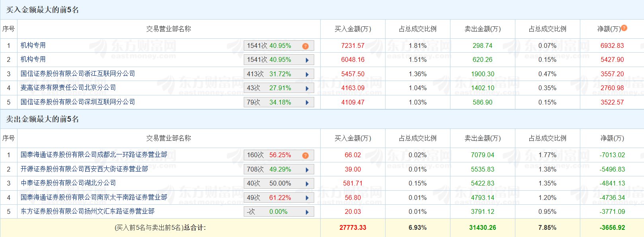This screenshot has height=237, width=644.
Task: Click 49次 61.22% stats box
Action: (279, 197)
